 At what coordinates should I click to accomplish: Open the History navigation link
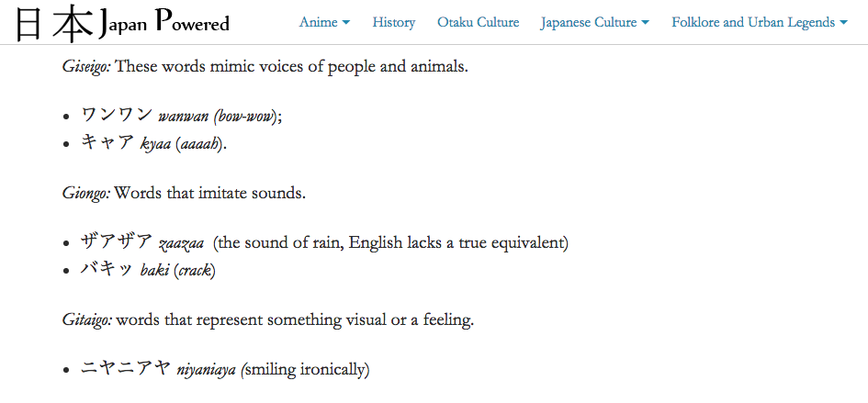(394, 22)
